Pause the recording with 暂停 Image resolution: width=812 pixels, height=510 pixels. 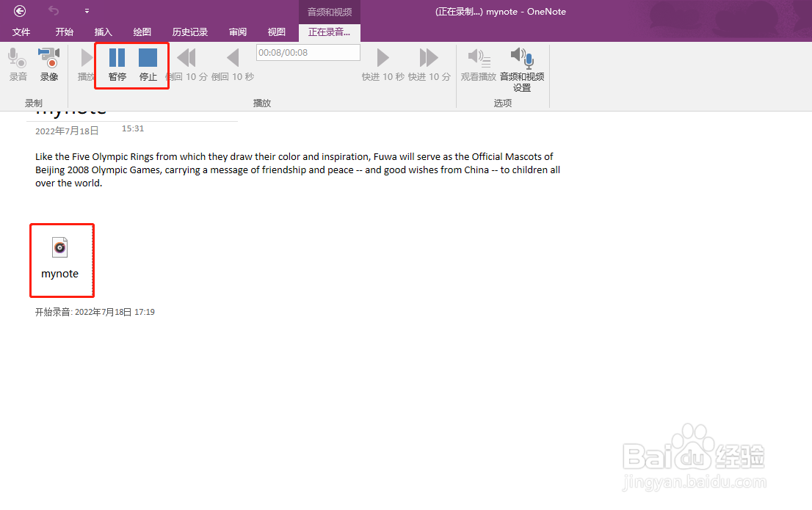(x=117, y=65)
